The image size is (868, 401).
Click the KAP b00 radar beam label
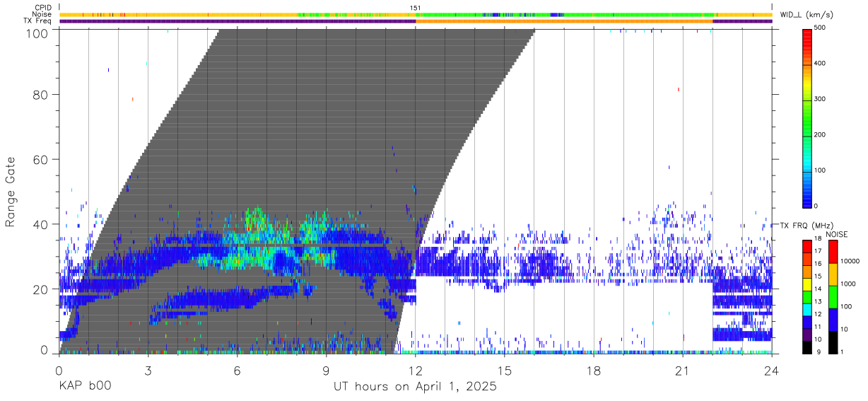(85, 387)
